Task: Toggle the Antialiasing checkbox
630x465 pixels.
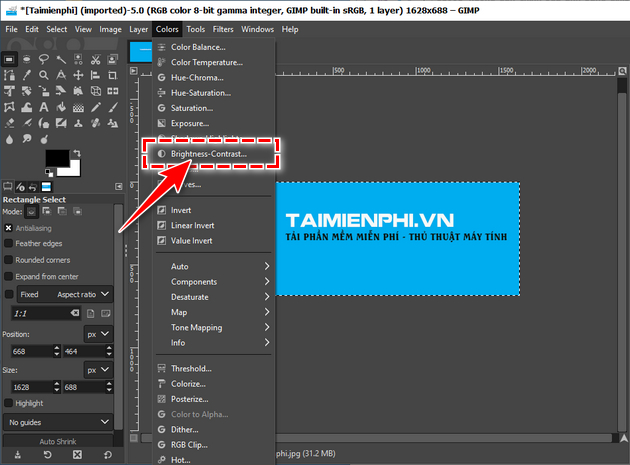Action: coord(8,228)
